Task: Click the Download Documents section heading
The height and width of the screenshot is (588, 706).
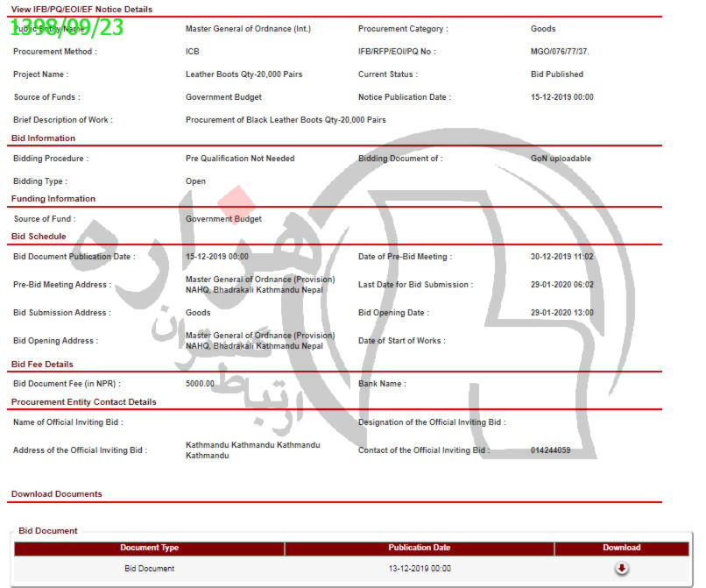Action: coord(57,494)
